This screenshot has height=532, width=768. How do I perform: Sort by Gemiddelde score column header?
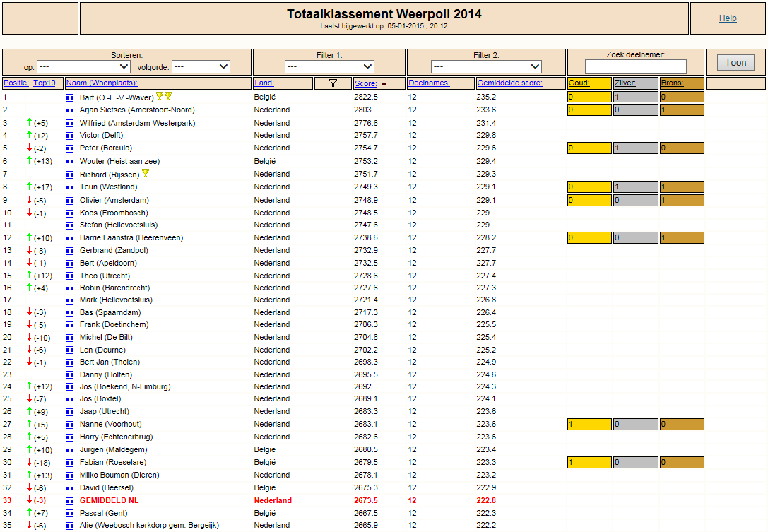point(510,83)
